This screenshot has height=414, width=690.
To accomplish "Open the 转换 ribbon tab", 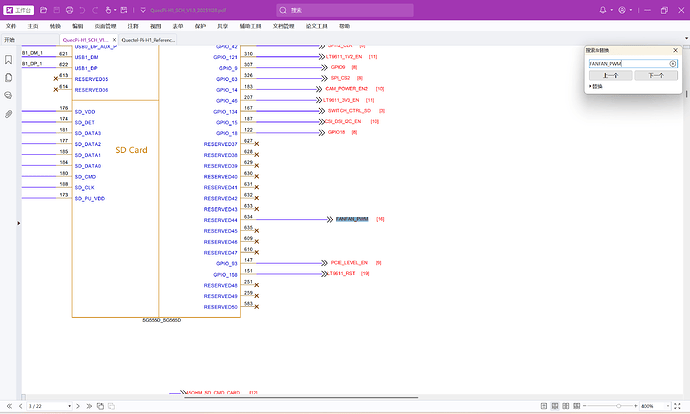I will point(55,26).
